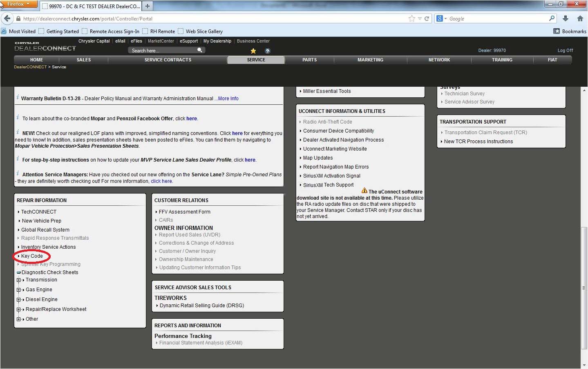Click the scrollbar down arrow
The width and height of the screenshot is (588, 369).
(584, 364)
